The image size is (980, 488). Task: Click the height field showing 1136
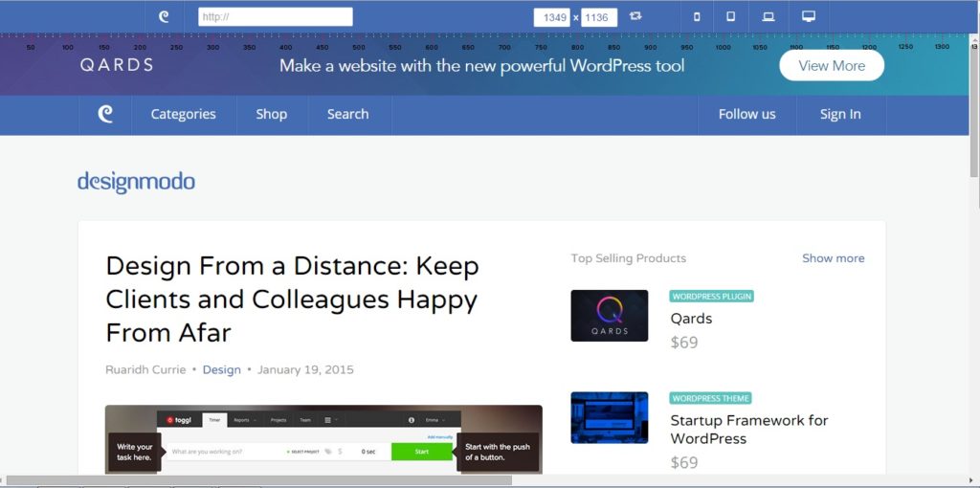[x=599, y=17]
